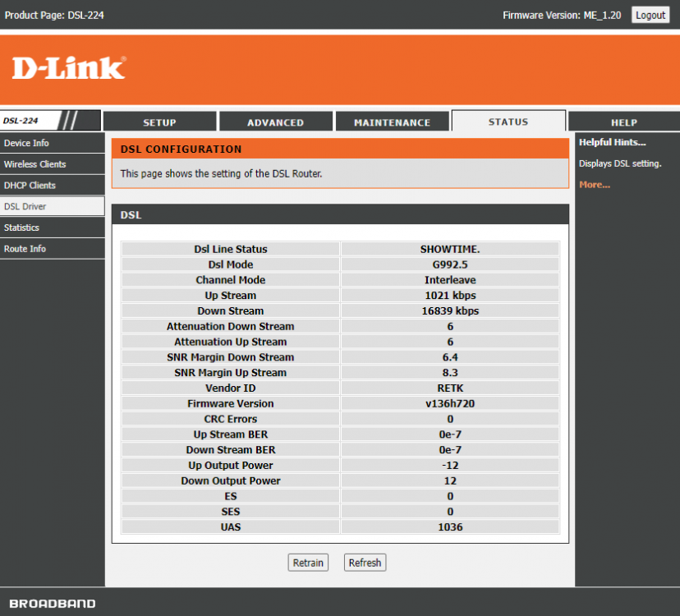Image resolution: width=680 pixels, height=616 pixels.
Task: Log out using Logout button
Action: click(650, 15)
